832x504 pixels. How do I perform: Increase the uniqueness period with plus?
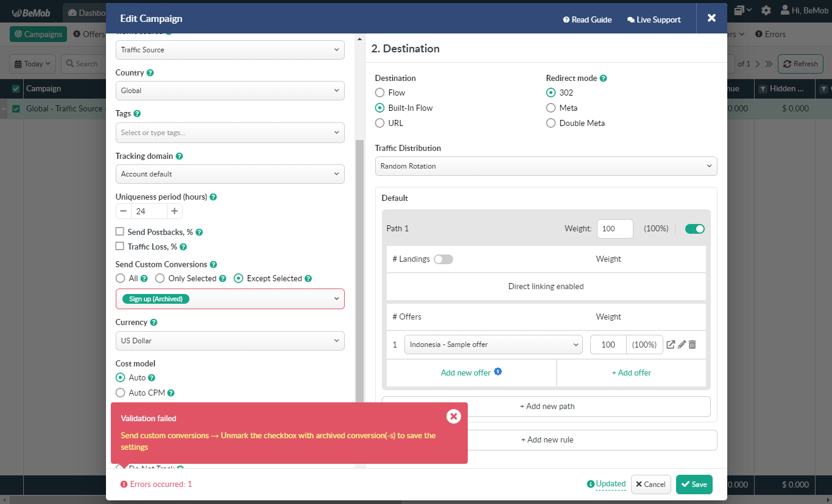(x=174, y=211)
